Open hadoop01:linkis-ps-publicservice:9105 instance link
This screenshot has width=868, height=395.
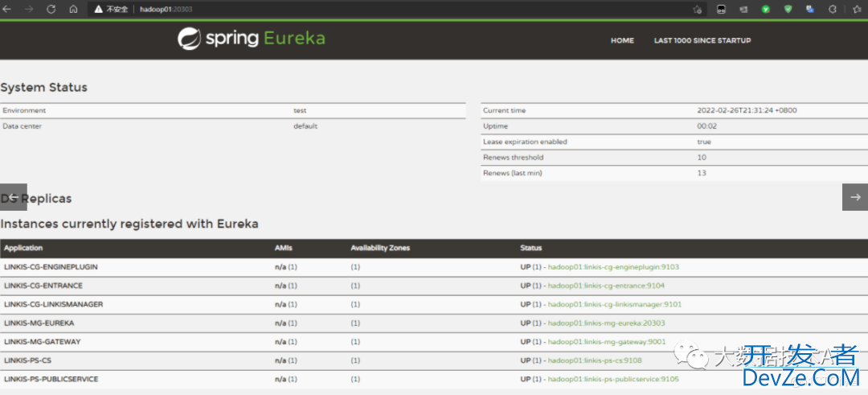point(613,380)
